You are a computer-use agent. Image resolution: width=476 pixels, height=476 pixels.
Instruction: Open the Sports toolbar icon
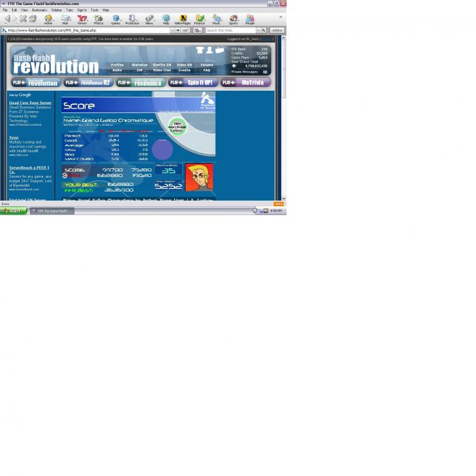(234, 19)
